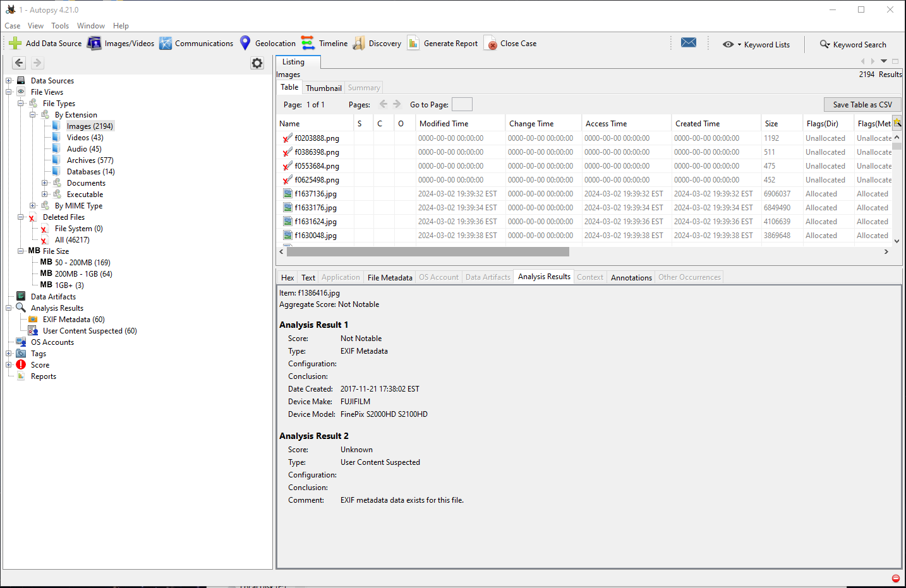Click the Score red exclamation icon
The width and height of the screenshot is (906, 588).
(21, 364)
